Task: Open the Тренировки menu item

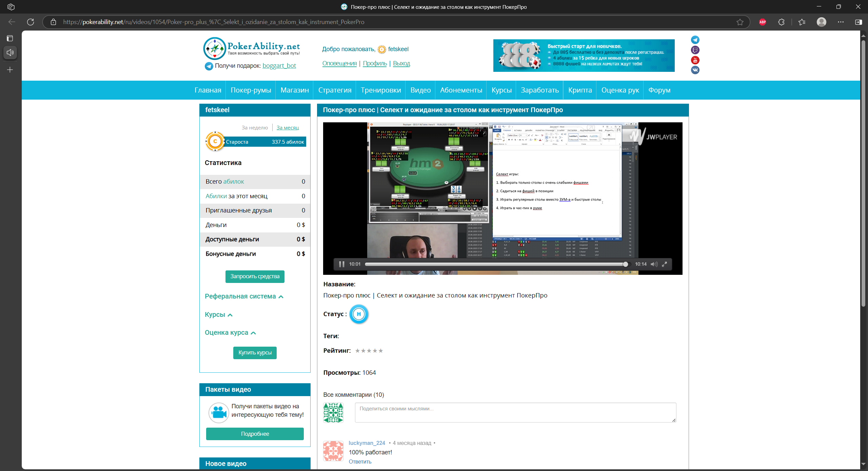Action: [x=381, y=90]
